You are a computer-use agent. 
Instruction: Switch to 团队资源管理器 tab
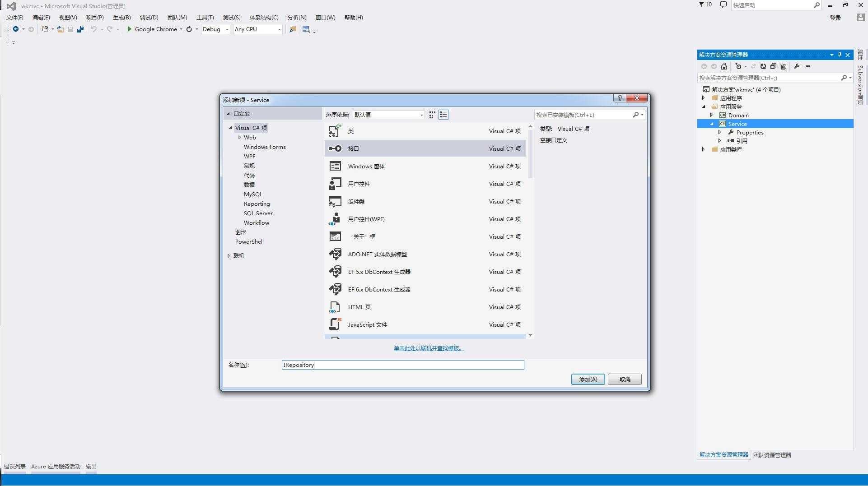pos(772,455)
